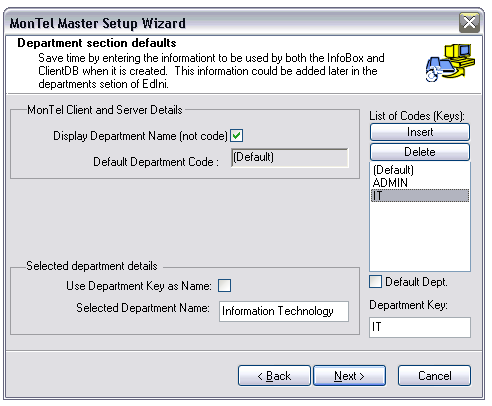Check the Default Dept. checkbox
492x406 pixels.
coord(375,282)
